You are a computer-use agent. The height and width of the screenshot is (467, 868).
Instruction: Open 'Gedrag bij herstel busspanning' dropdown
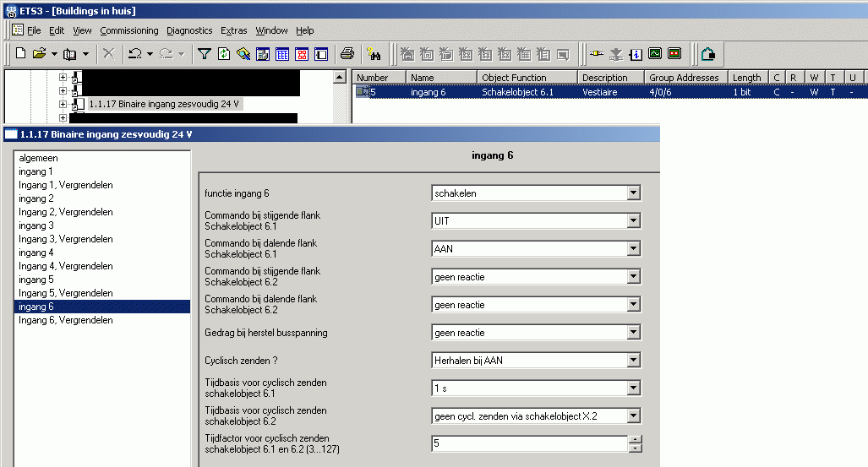click(x=634, y=333)
